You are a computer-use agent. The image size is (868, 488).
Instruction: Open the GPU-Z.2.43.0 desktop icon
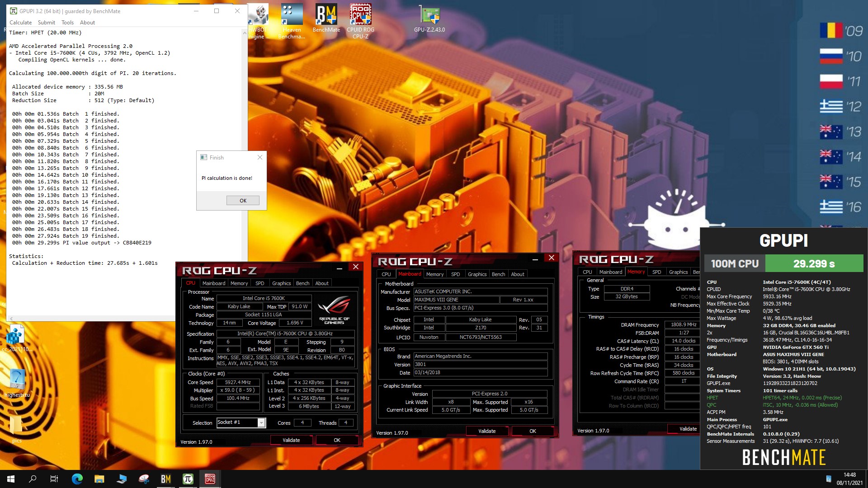pyautogui.click(x=429, y=18)
